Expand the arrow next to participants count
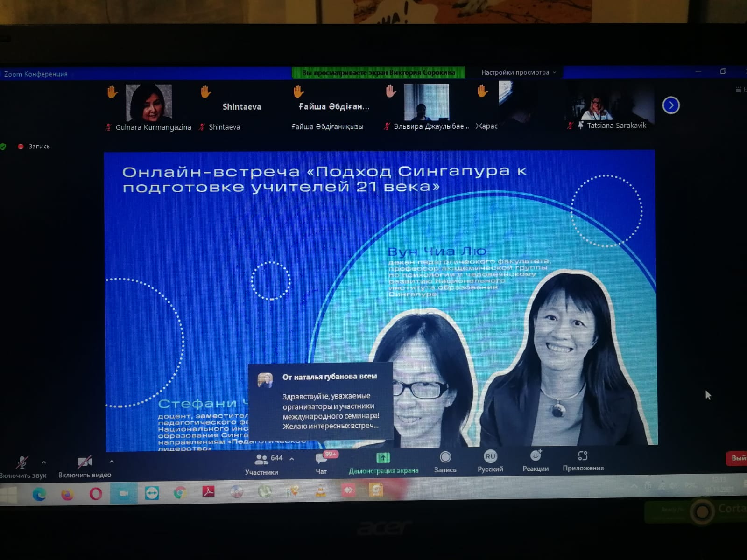This screenshot has height=560, width=747. [x=292, y=459]
